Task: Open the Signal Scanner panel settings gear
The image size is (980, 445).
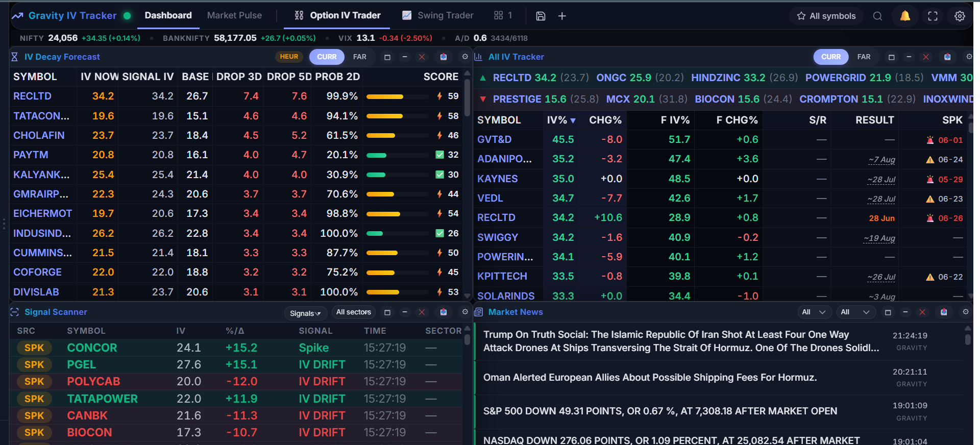Action: [x=465, y=312]
